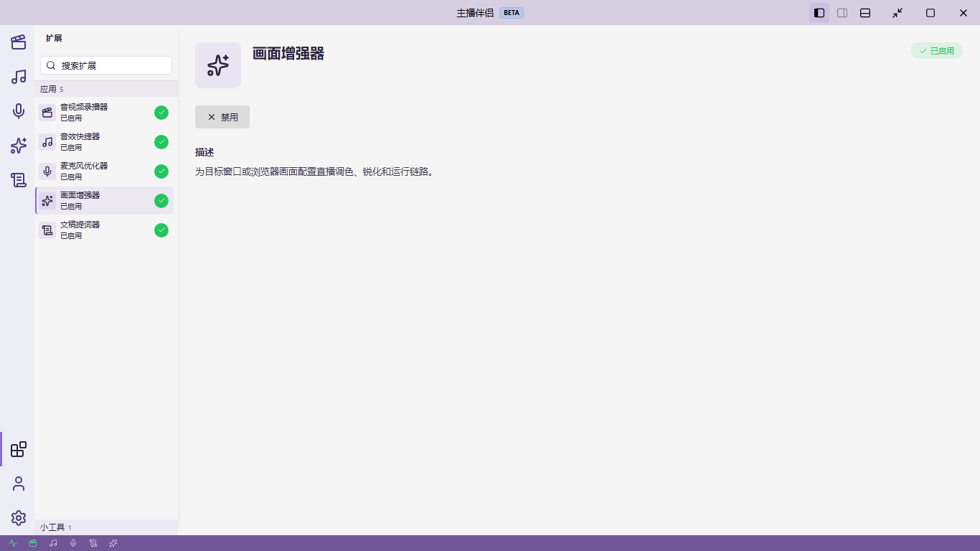Open the microphone panel in activity bar
The image size is (980, 551).
(x=19, y=111)
